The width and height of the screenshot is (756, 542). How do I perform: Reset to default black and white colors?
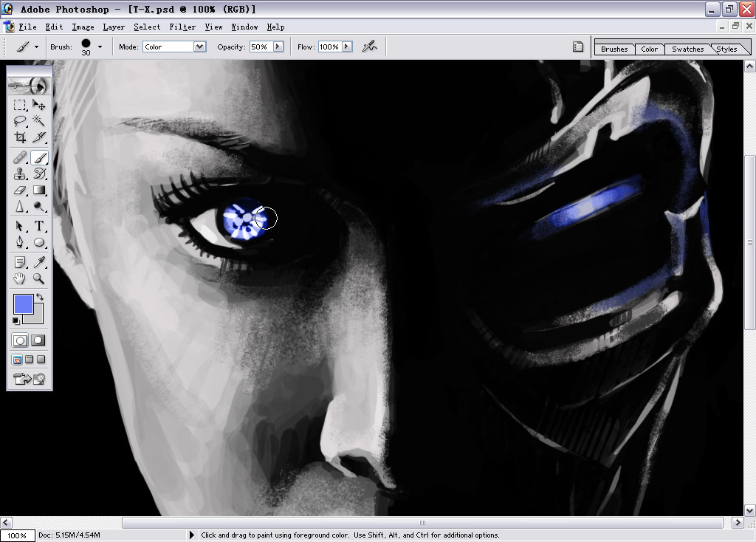point(16,320)
